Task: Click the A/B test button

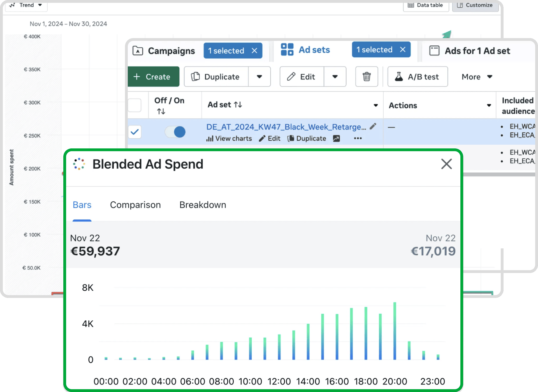Action: coord(418,77)
